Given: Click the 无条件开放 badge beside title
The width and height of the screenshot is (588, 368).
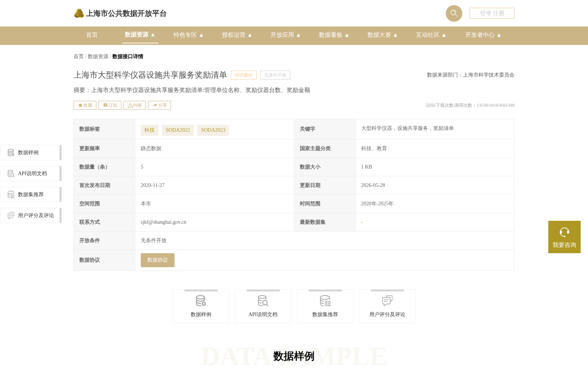Looking at the screenshot, I should 275,75.
